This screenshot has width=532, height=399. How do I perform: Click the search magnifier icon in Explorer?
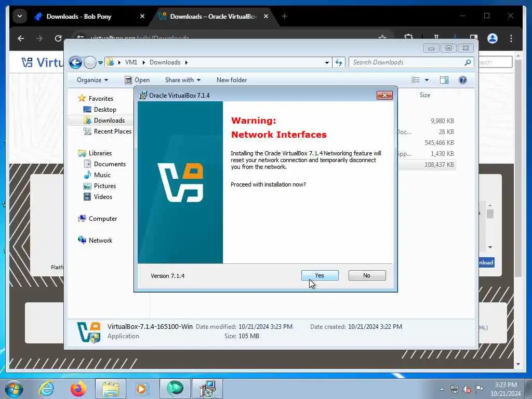[x=468, y=62]
